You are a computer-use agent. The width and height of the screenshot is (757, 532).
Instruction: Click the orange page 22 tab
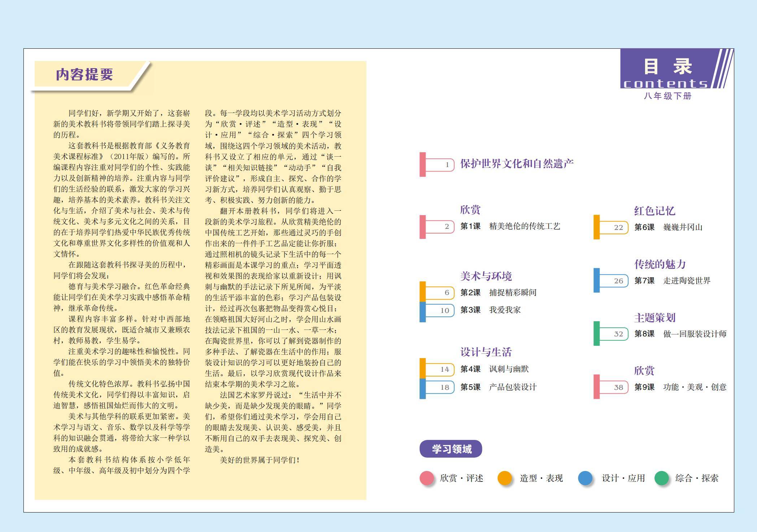(x=614, y=227)
